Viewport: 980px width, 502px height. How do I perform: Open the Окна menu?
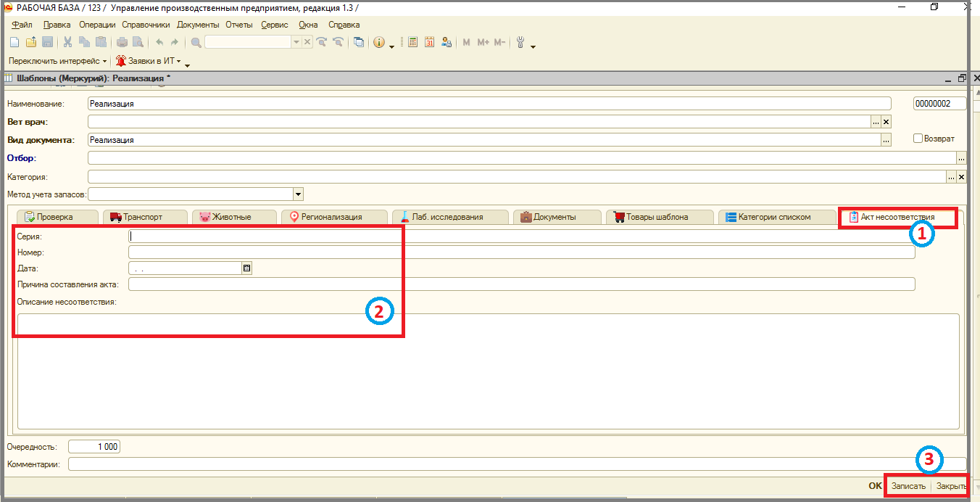pos(308,25)
